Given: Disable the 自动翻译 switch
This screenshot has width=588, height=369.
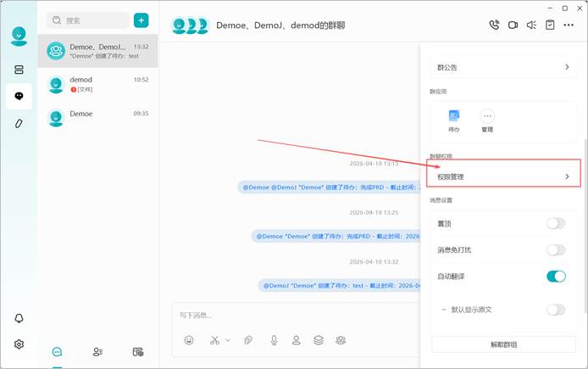Looking at the screenshot, I should click(x=556, y=277).
